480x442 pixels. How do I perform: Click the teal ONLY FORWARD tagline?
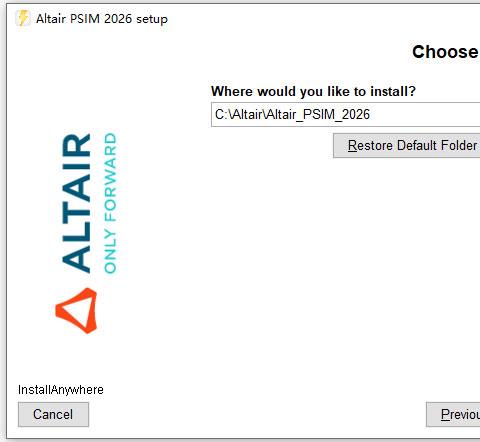coord(110,203)
